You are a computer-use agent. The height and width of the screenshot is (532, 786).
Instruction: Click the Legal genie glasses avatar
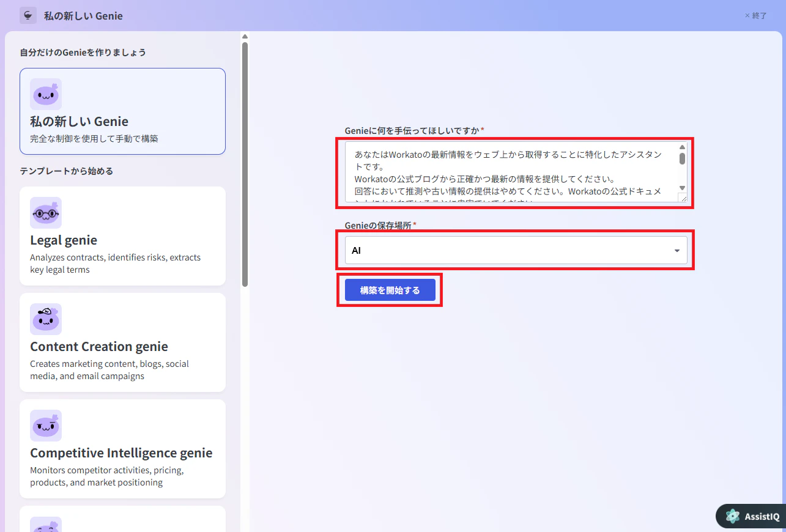click(46, 213)
